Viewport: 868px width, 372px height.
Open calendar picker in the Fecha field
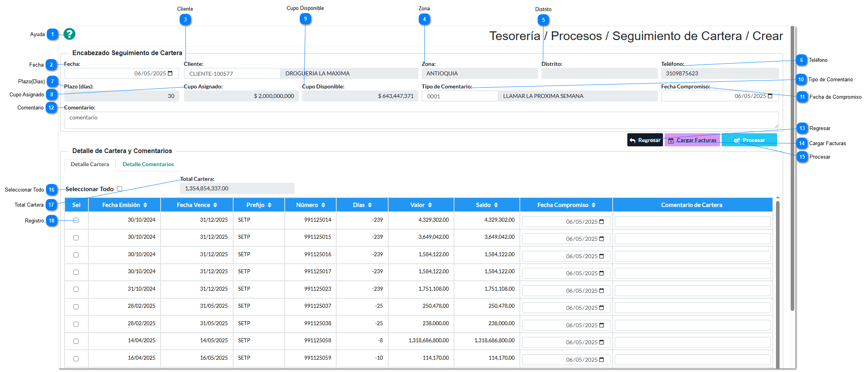(x=171, y=73)
